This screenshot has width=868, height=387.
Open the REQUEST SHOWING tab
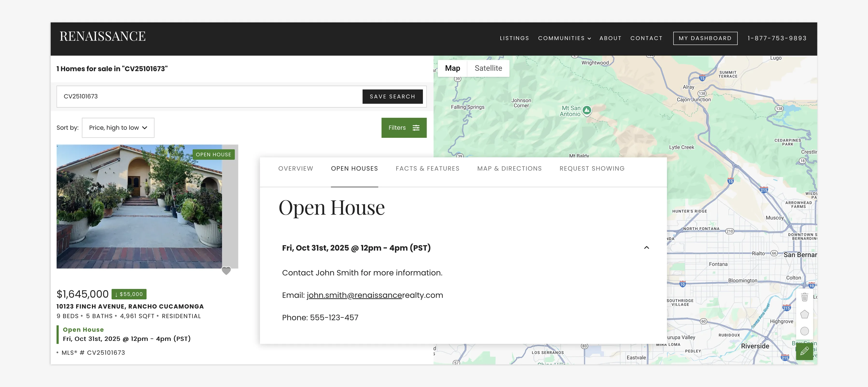pyautogui.click(x=592, y=169)
